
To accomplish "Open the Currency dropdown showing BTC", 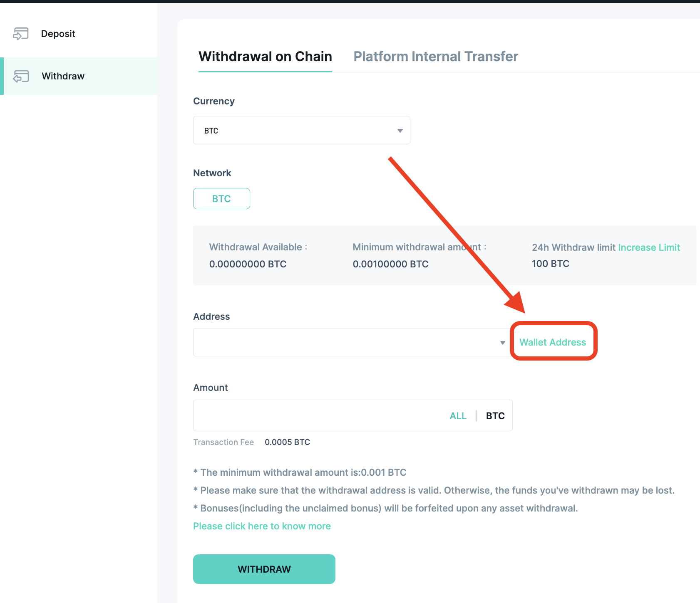I will tap(301, 130).
